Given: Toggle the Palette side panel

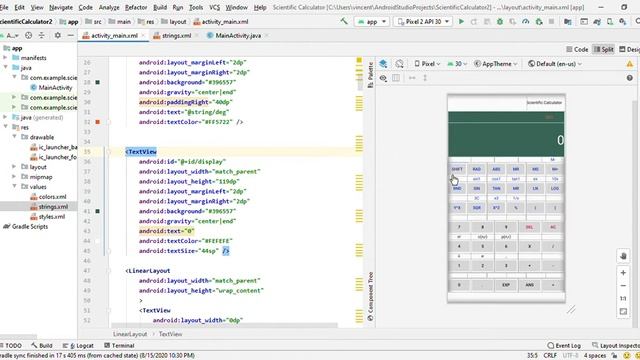Looking at the screenshot, I should (x=370, y=75).
